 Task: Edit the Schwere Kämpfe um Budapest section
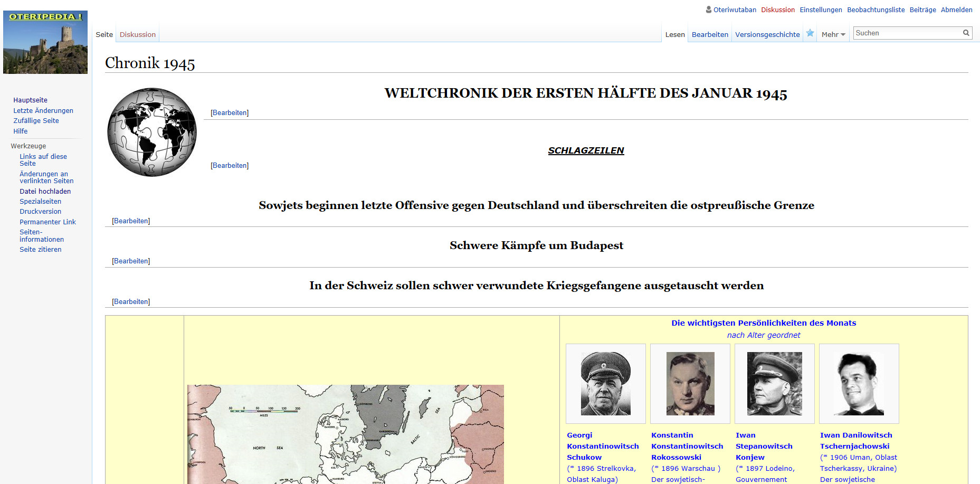pyautogui.click(x=131, y=261)
